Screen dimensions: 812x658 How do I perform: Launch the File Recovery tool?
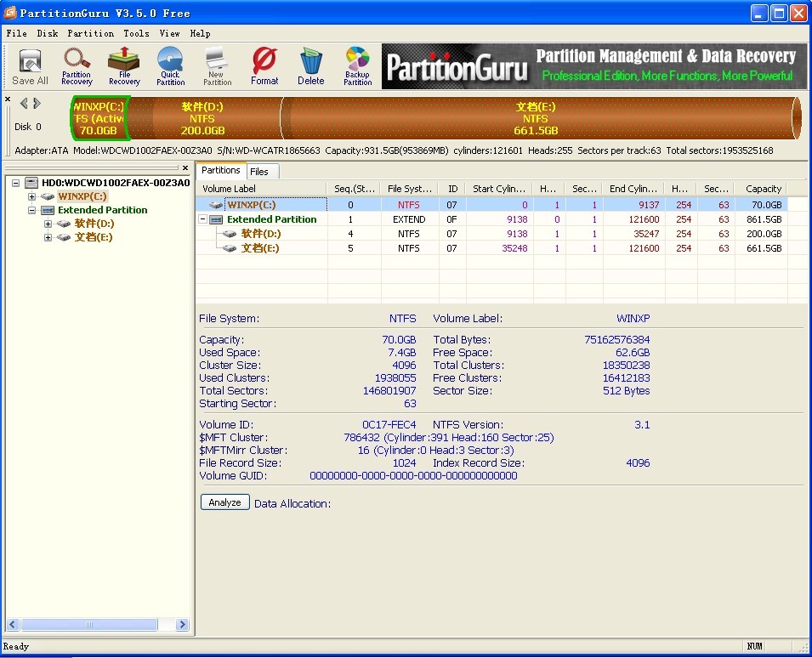[124, 66]
